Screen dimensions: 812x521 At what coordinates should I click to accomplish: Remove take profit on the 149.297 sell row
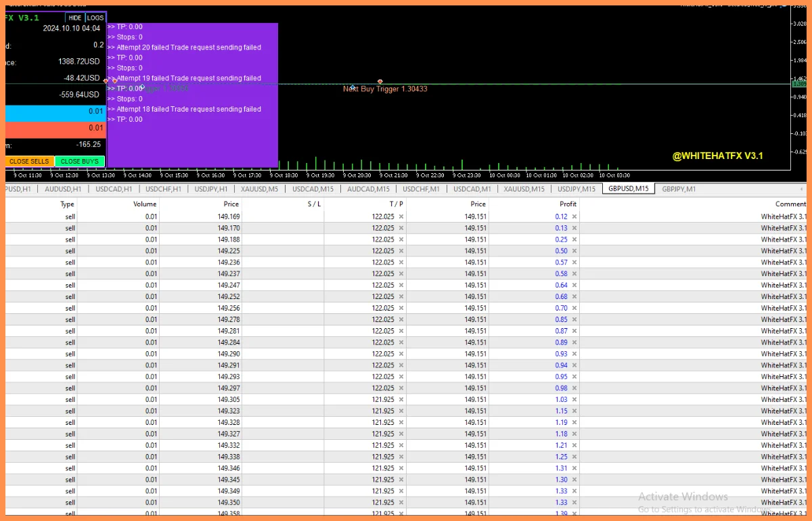(x=401, y=388)
